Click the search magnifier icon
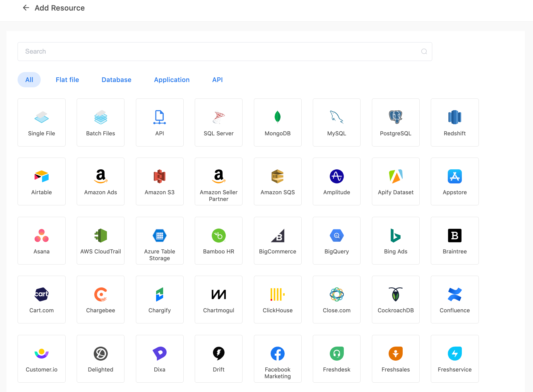This screenshot has height=392, width=533. pyautogui.click(x=424, y=52)
